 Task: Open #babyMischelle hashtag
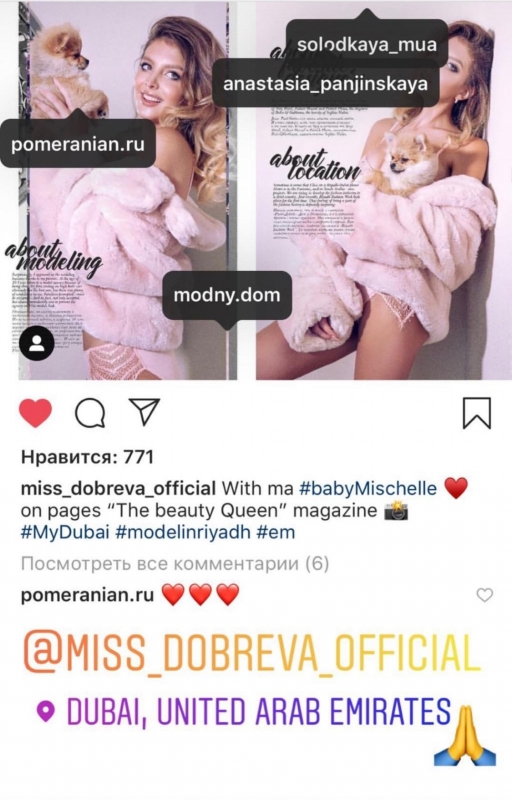[x=368, y=488]
